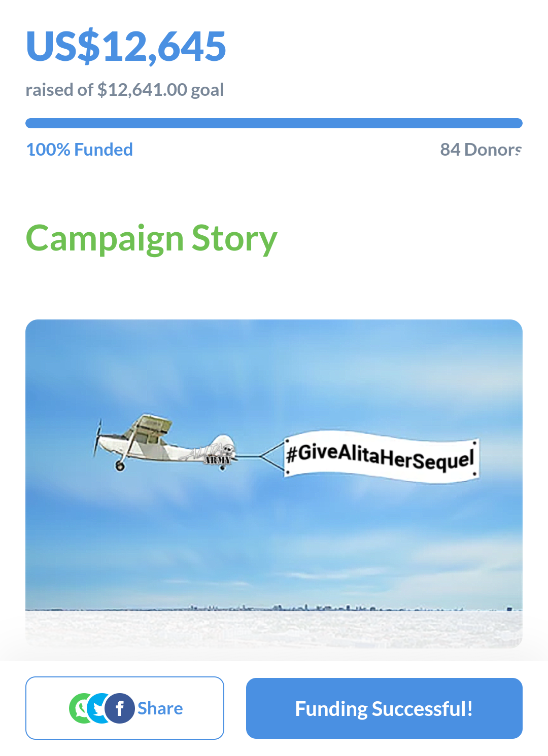Click the plane's propeller
The height and width of the screenshot is (756, 548).
point(98,438)
